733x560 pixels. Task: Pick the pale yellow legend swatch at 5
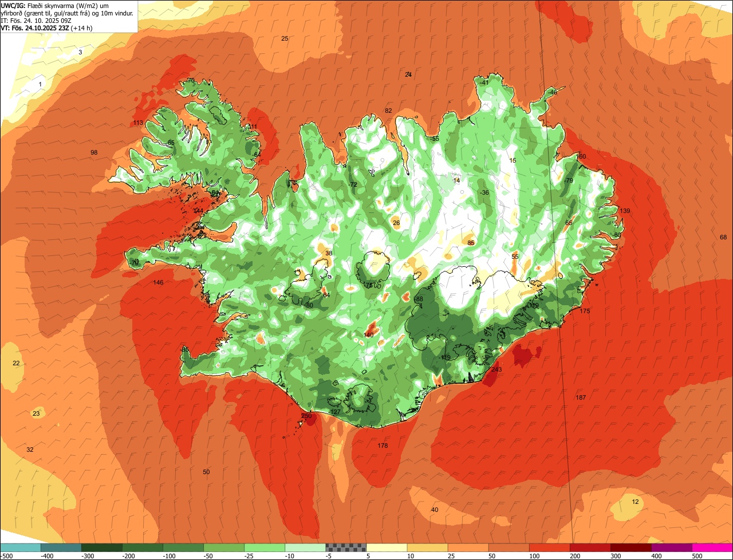coord(387,547)
